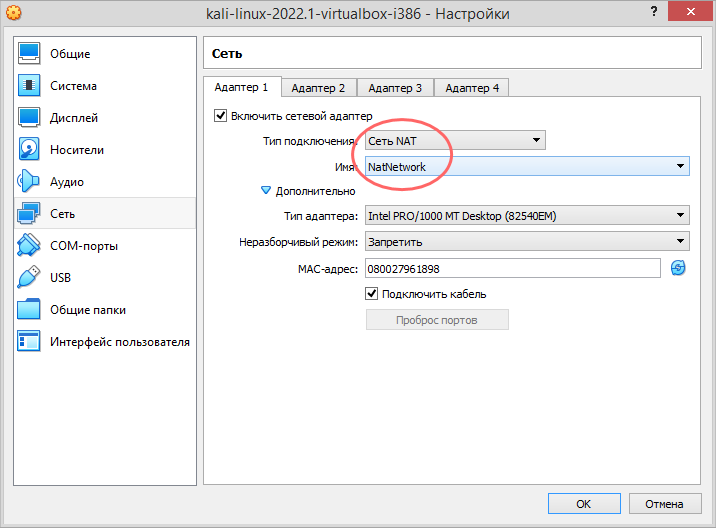Open the COM-порты connector icon
This screenshot has height=528, width=716.
click(x=29, y=245)
